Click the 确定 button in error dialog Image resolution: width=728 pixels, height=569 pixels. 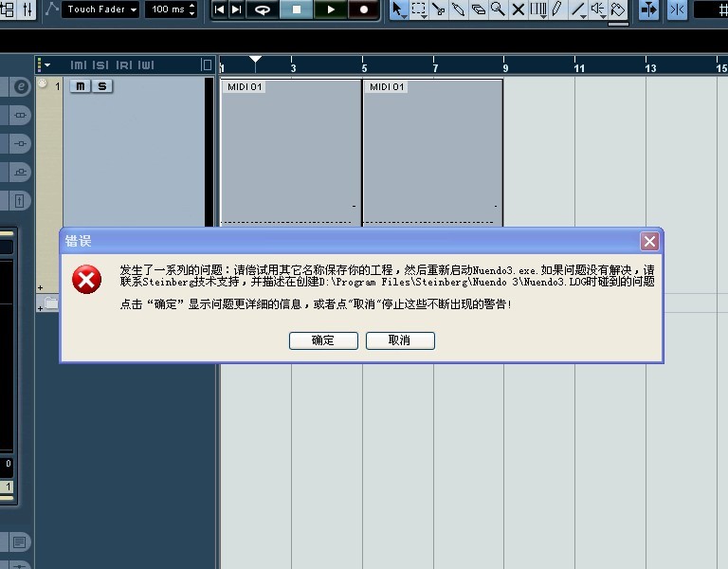click(323, 340)
